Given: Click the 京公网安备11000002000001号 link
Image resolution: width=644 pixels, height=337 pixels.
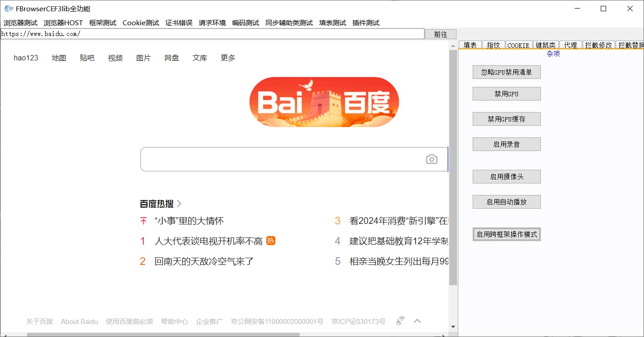Looking at the screenshot, I should click(x=277, y=321).
